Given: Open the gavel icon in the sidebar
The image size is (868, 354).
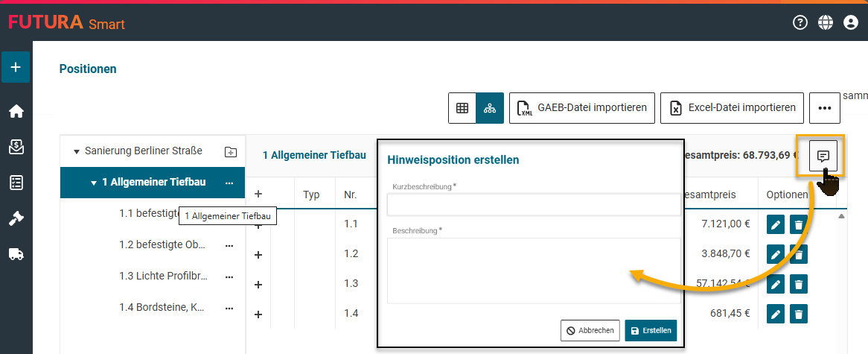Looking at the screenshot, I should tap(16, 218).
